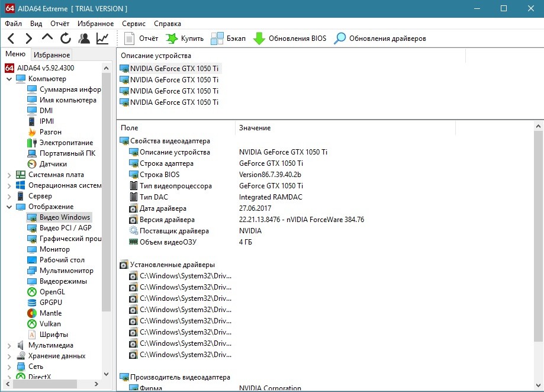Open Графический процессор item
544x392 pixels.
click(x=64, y=238)
